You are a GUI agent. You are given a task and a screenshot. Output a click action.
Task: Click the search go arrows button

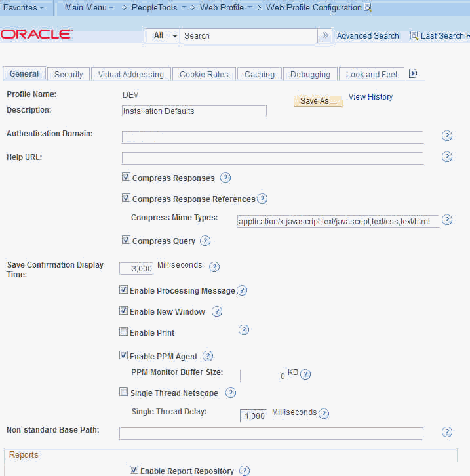tap(325, 35)
